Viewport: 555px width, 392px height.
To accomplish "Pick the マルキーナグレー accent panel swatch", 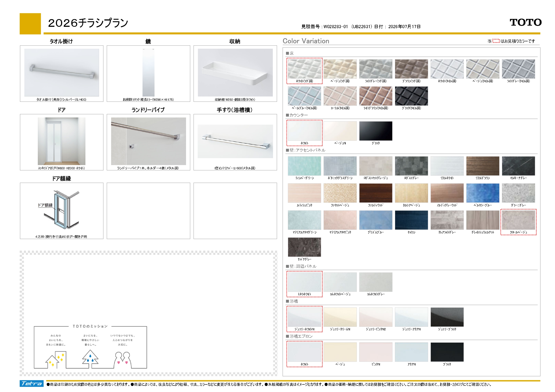I will pos(519,166).
